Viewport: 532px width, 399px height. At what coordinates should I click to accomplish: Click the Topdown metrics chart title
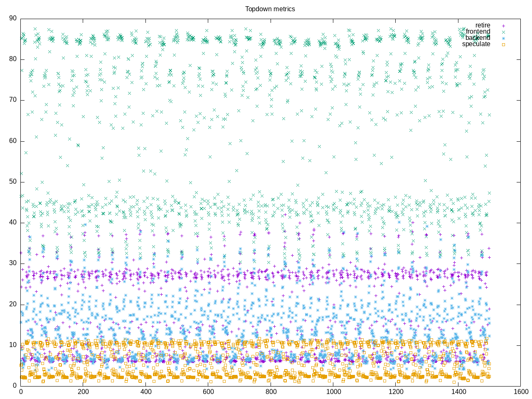(x=270, y=9)
